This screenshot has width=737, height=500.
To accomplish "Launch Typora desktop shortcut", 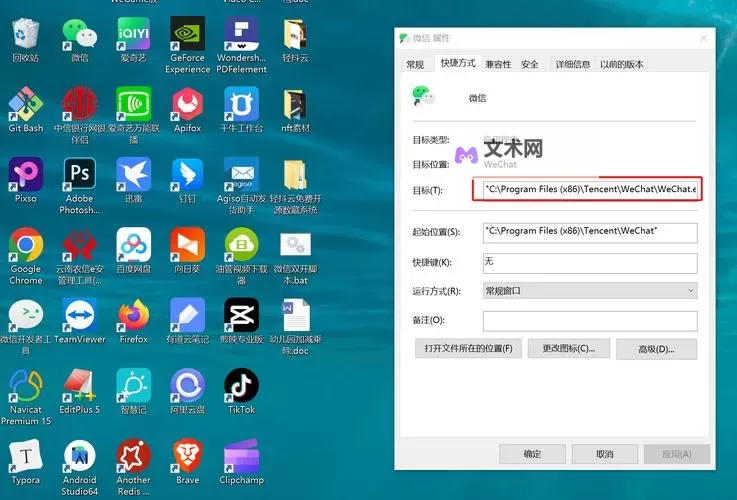I will point(25,456).
